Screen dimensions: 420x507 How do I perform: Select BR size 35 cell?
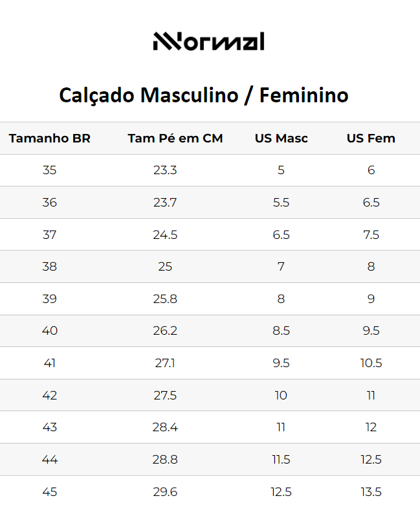[50, 170]
